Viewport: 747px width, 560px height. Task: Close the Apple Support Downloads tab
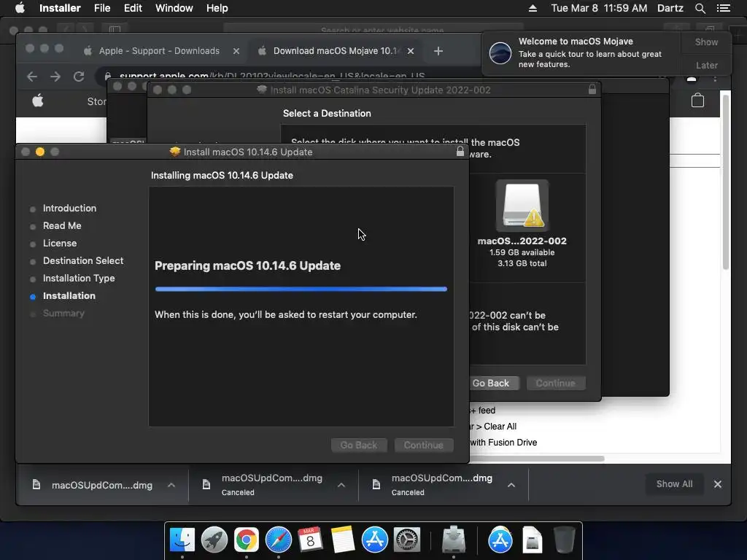pyautogui.click(x=236, y=51)
